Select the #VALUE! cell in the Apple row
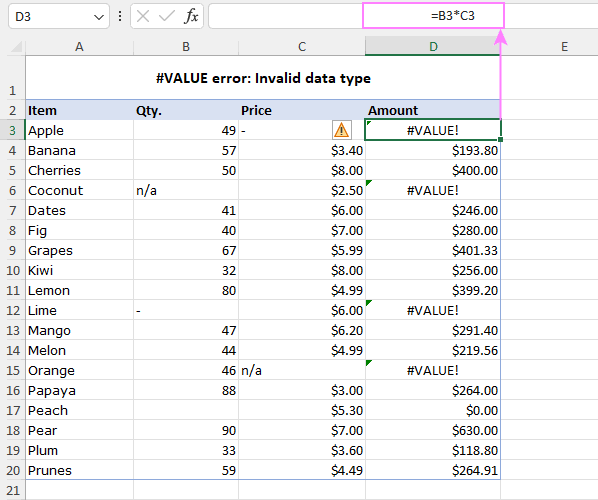The height and width of the screenshot is (500, 598). [x=433, y=130]
